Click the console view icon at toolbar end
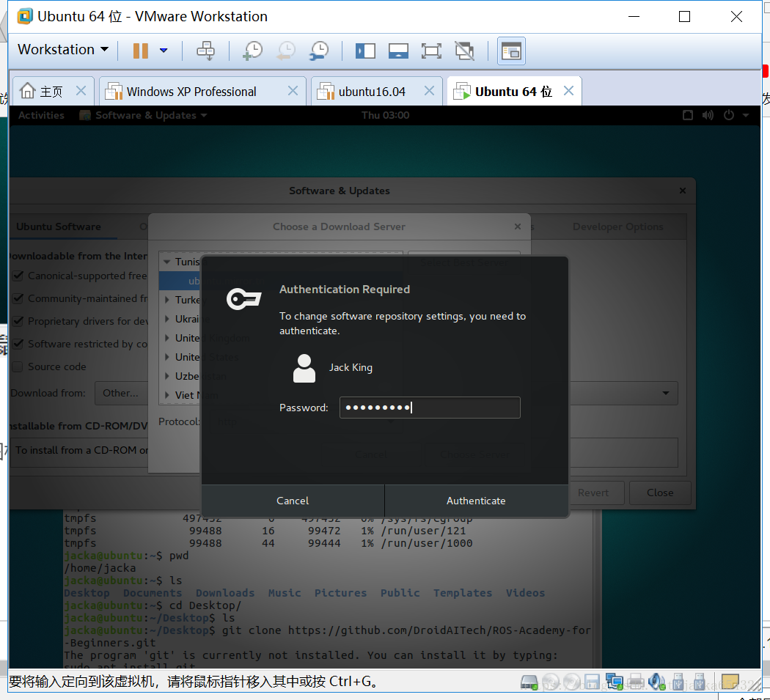The image size is (770, 700). pyautogui.click(x=511, y=51)
